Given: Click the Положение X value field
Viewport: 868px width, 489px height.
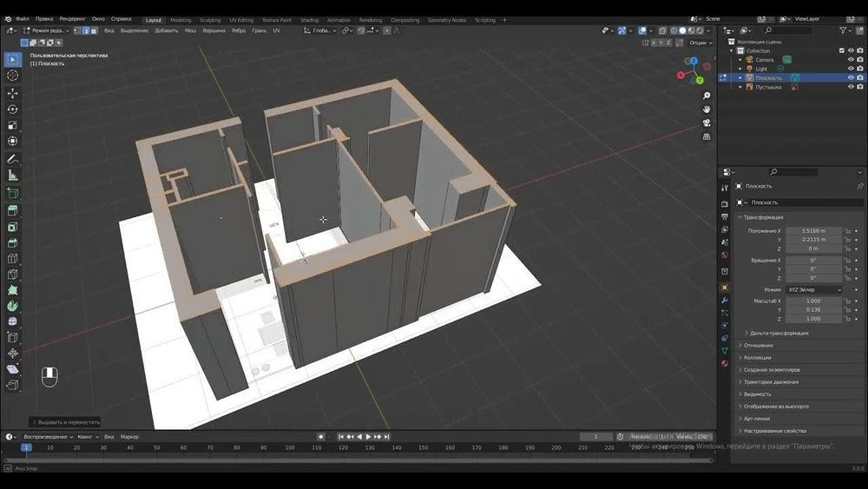Looking at the screenshot, I should 813,231.
